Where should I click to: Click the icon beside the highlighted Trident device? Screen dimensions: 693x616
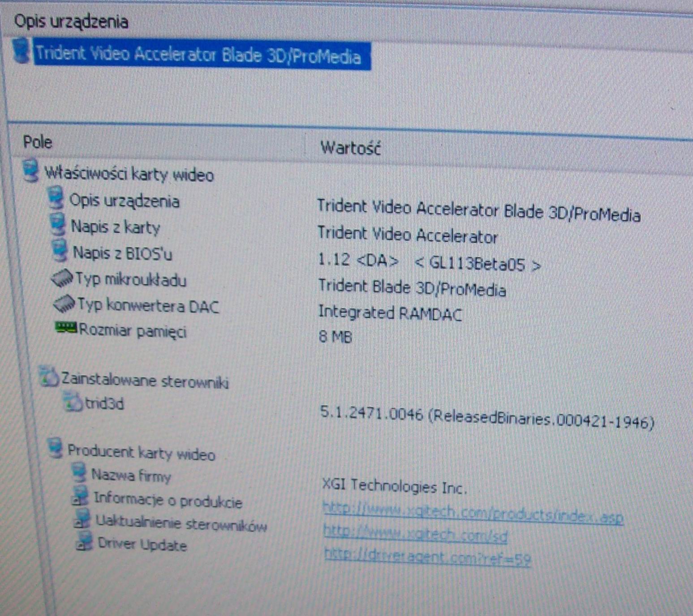coord(21,50)
